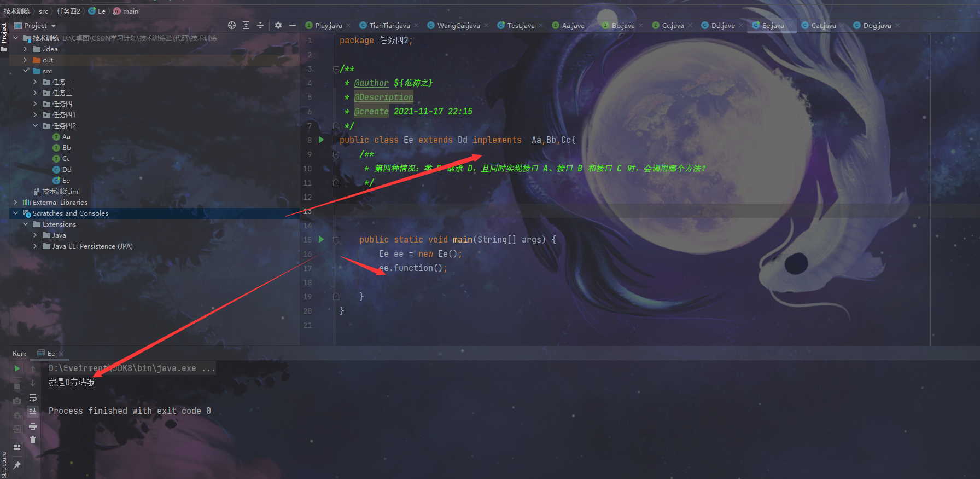Collapse the src folder
Screen dimensions: 980x479
[25, 71]
